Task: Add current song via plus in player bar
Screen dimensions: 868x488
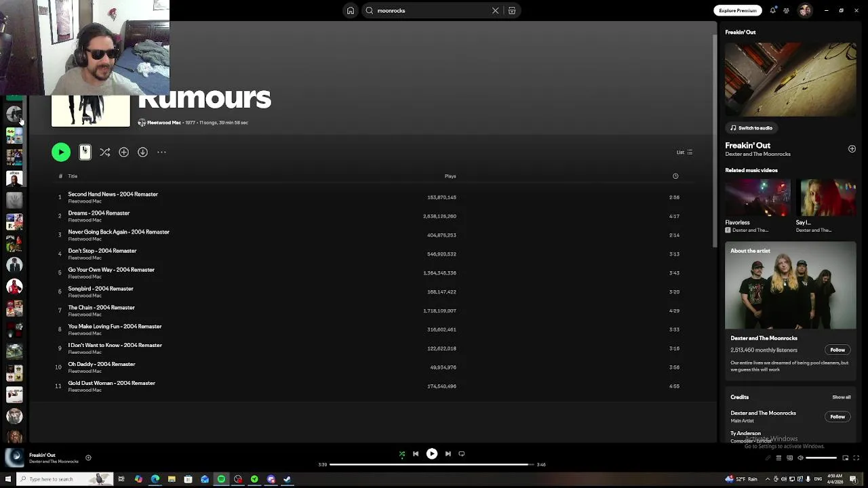Action: click(x=88, y=458)
